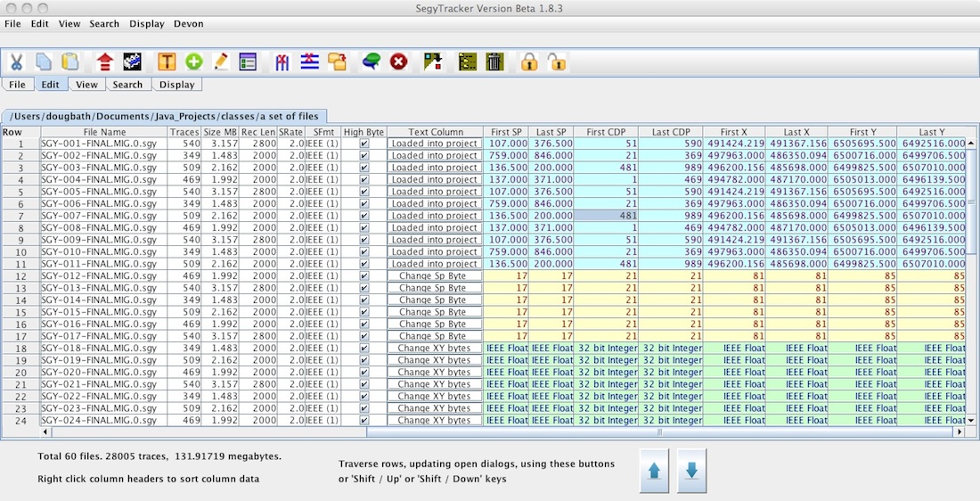Screen dimensions: 980x501
Task: Click the horizontal scrollbar below the table
Action: (x=659, y=432)
